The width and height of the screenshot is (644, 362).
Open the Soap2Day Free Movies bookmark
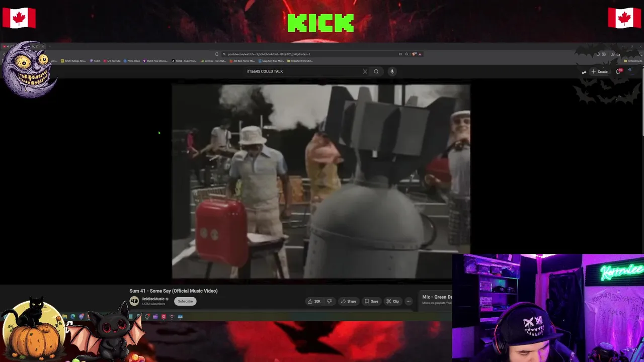tap(272, 61)
